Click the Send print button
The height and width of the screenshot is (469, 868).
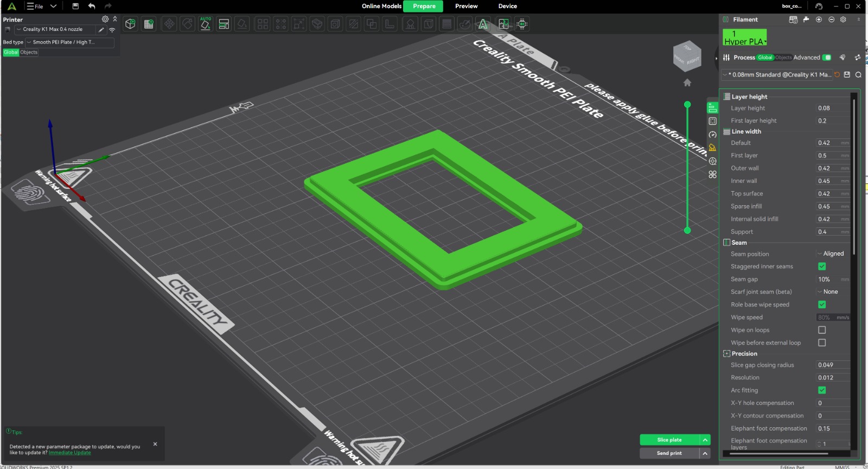pos(669,453)
